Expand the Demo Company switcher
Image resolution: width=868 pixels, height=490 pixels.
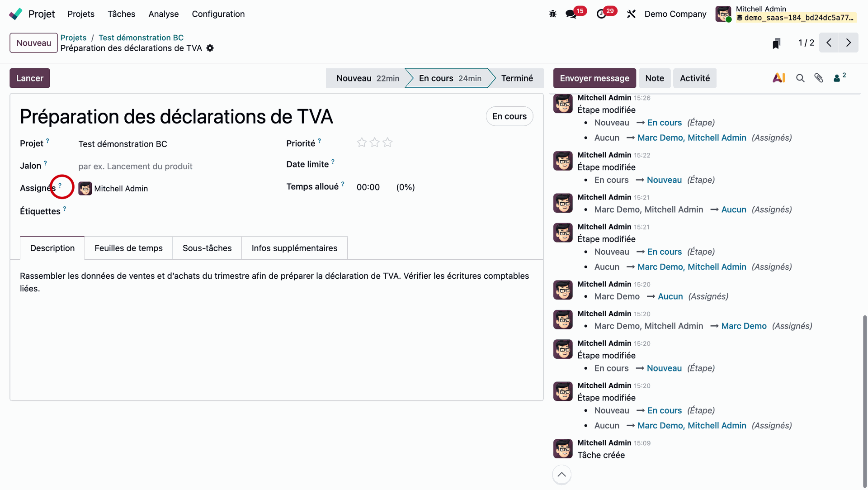(675, 14)
